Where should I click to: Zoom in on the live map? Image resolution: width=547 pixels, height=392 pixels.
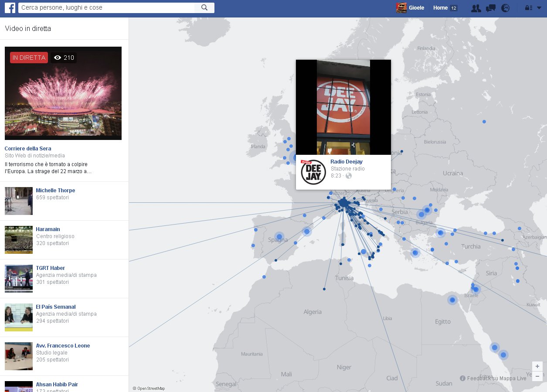(x=537, y=366)
